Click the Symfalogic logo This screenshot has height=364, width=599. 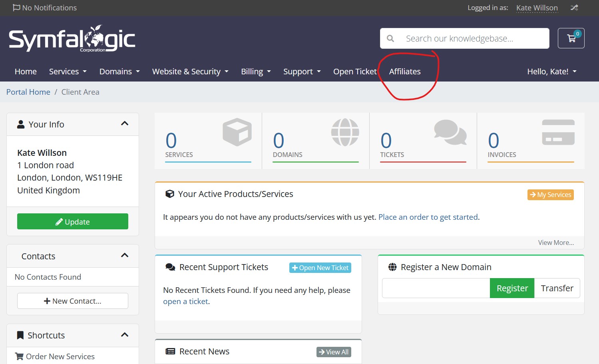coord(72,39)
